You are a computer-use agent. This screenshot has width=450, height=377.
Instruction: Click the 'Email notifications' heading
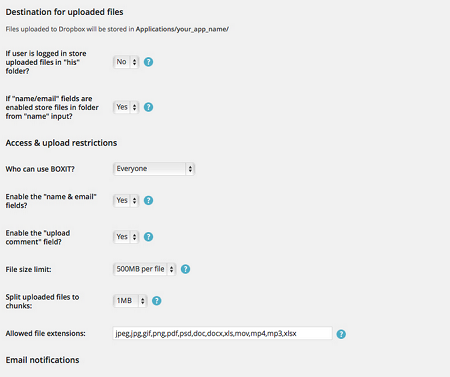pyautogui.click(x=42, y=360)
